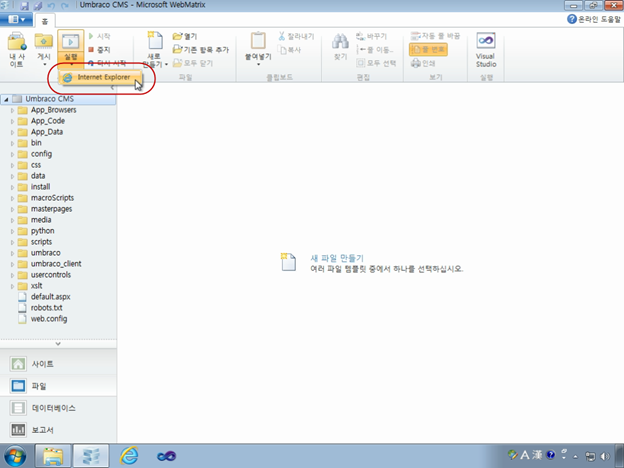
Task: Open the 게시 dropdown arrow
Action: point(44,64)
